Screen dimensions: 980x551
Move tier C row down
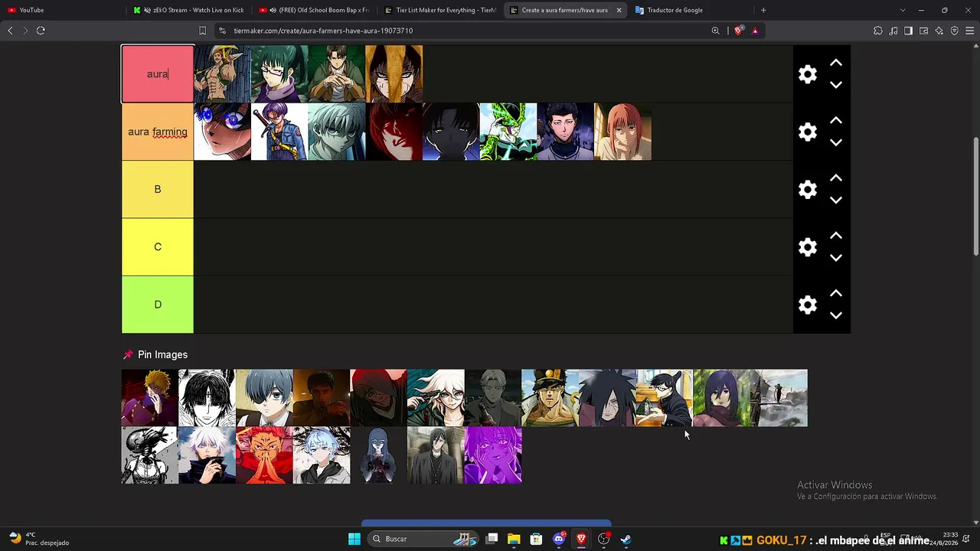[x=836, y=258]
